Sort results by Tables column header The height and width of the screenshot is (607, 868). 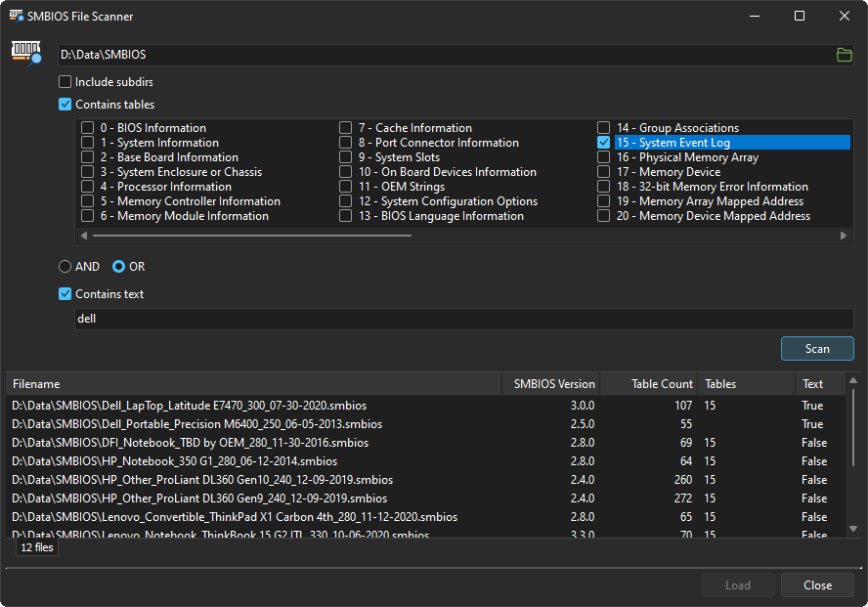(x=746, y=384)
